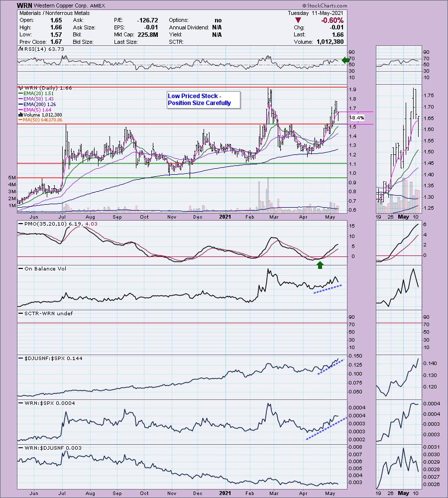Click the Mkt Cap 225.8M value
The image size is (448, 498).
click(x=148, y=35)
